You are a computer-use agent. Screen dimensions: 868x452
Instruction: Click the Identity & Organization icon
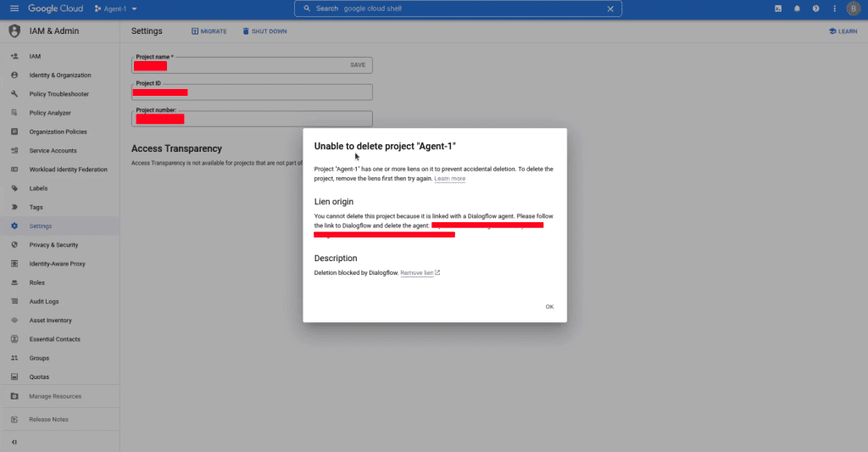[x=14, y=75]
